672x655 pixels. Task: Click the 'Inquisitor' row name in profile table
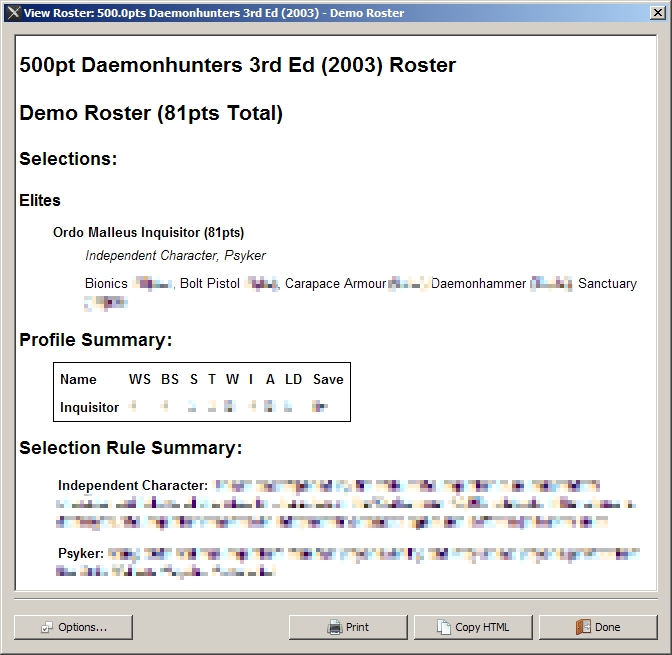[89, 407]
